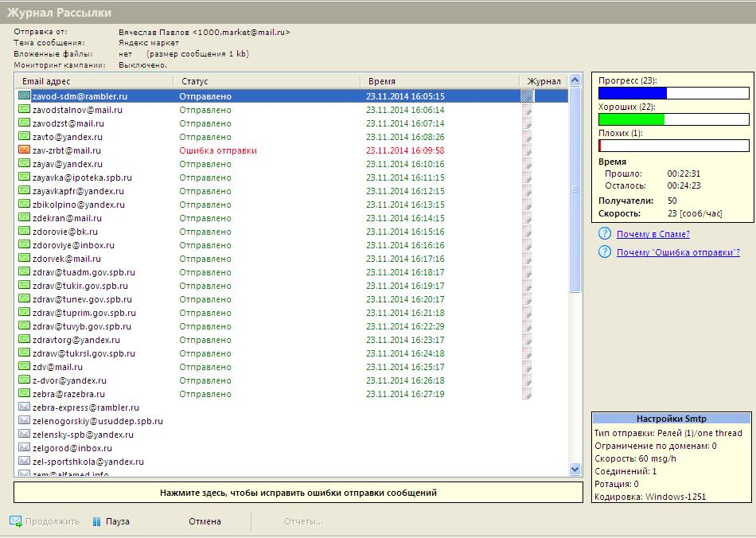Select row zbikolpino@yandex.ru
This screenshot has width=756, height=538.
tap(292, 205)
